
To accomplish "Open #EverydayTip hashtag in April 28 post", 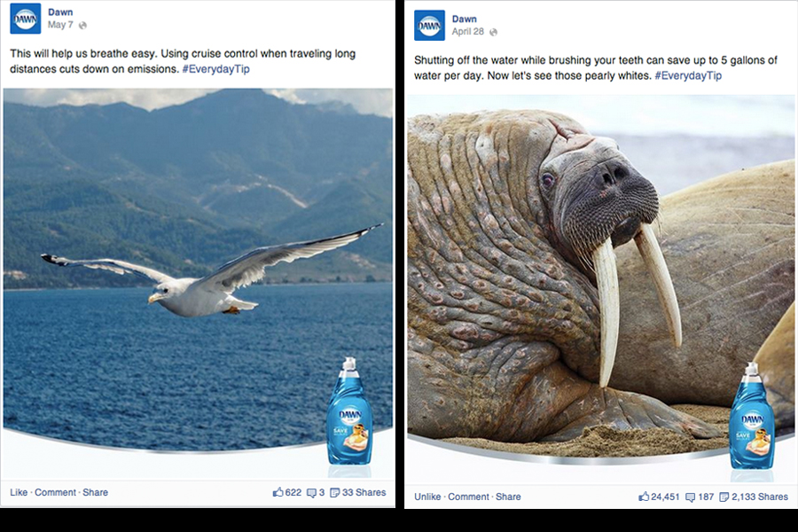I will tap(688, 75).
